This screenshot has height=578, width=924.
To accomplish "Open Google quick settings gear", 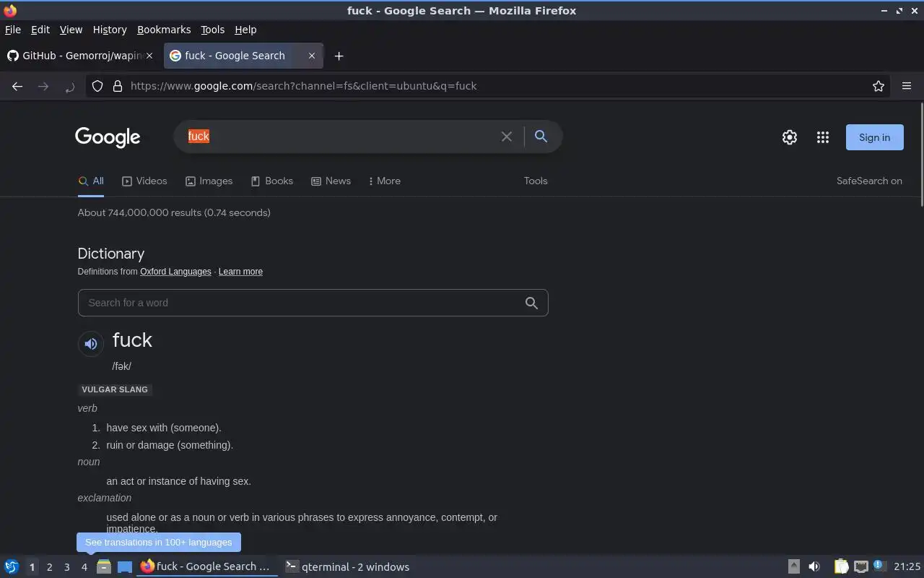I will (790, 137).
